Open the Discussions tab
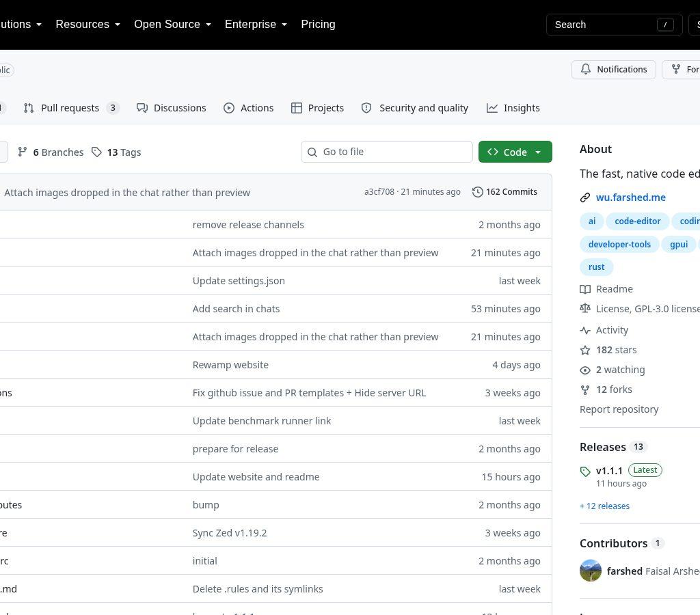The width and height of the screenshot is (700, 615). 172,108
